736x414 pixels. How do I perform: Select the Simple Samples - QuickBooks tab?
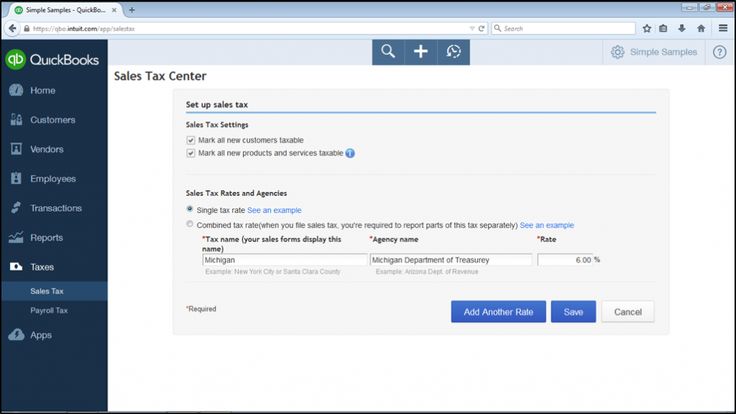(x=66, y=10)
